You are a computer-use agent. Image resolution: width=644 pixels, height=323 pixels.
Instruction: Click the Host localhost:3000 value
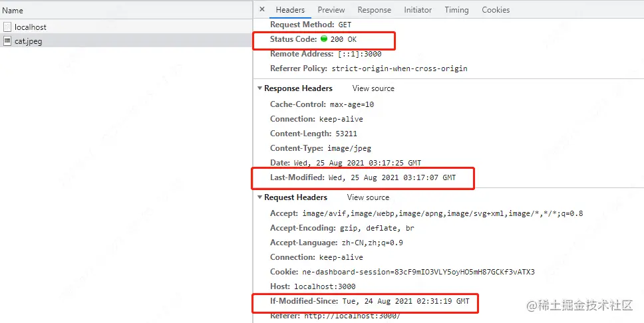(x=325, y=286)
